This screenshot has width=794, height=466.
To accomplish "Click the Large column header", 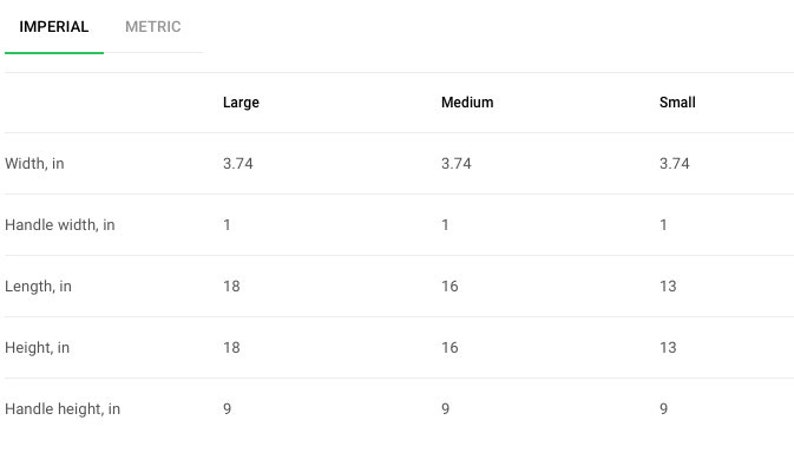I will point(241,102).
